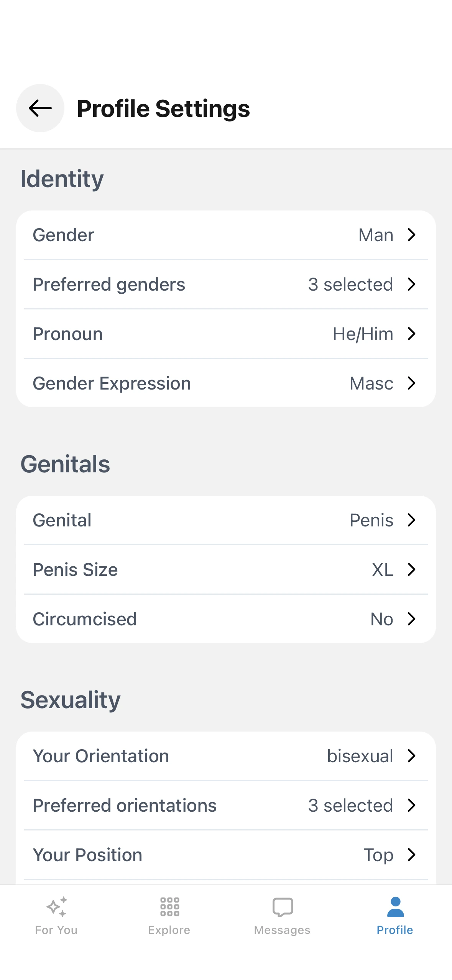The height and width of the screenshot is (980, 452).
Task: Tap the chevron beside XL
Action: tap(411, 569)
